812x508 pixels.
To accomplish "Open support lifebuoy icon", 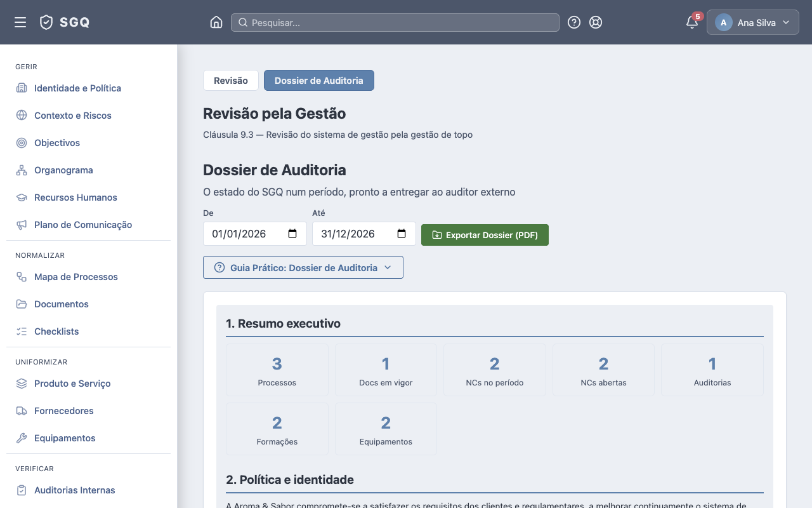I will 596,22.
